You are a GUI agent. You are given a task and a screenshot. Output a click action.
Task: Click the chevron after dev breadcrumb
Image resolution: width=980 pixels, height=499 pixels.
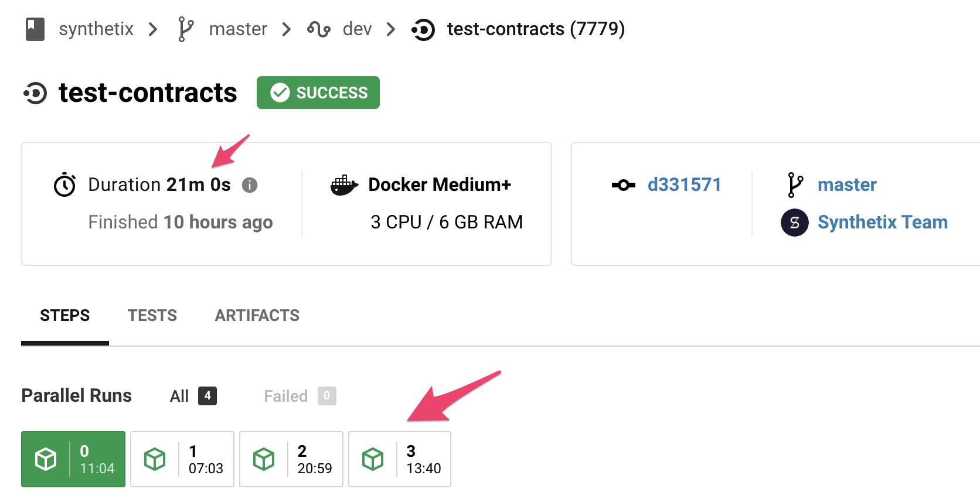coord(391,29)
